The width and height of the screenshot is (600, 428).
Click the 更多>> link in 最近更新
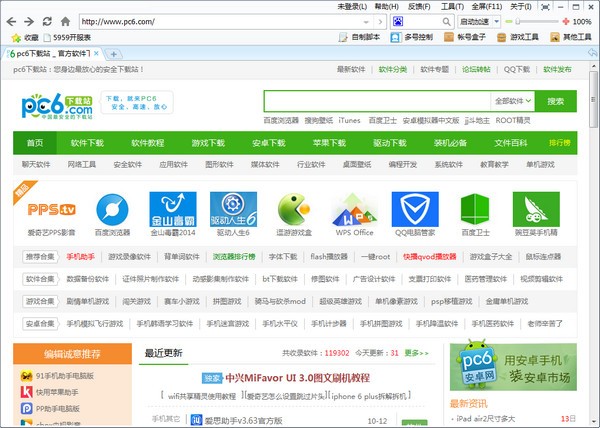416,353
